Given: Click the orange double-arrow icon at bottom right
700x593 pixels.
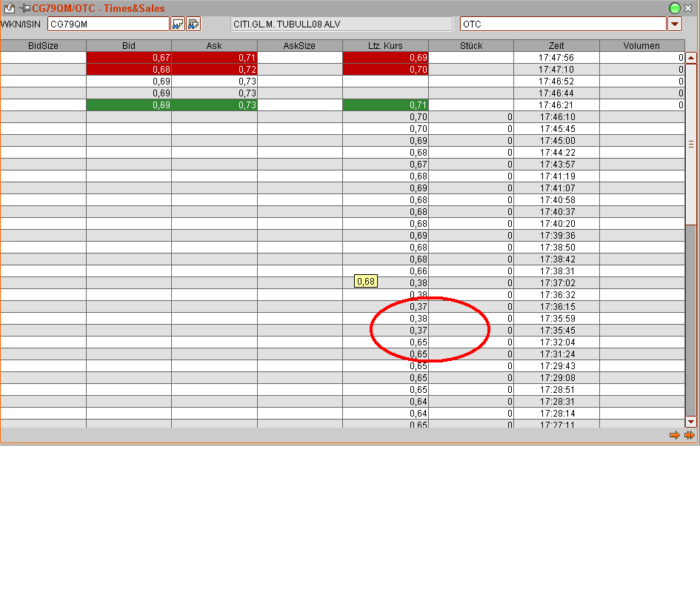Looking at the screenshot, I should tap(690, 435).
